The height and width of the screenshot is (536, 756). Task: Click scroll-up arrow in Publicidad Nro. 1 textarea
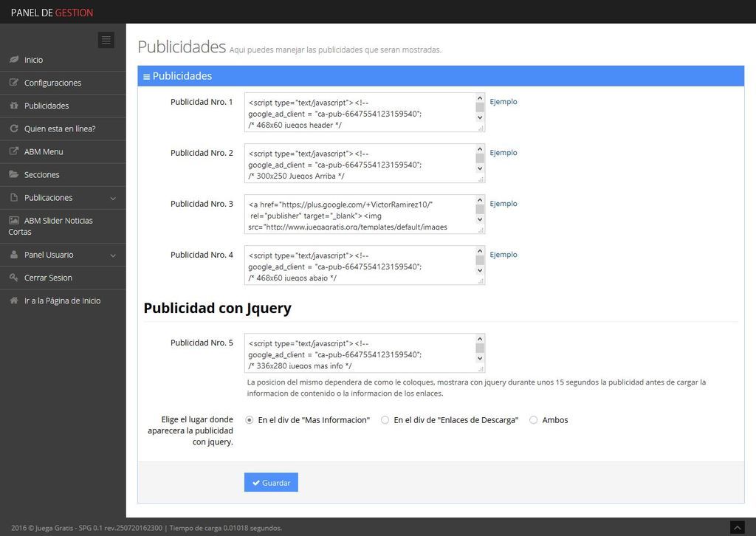point(480,98)
